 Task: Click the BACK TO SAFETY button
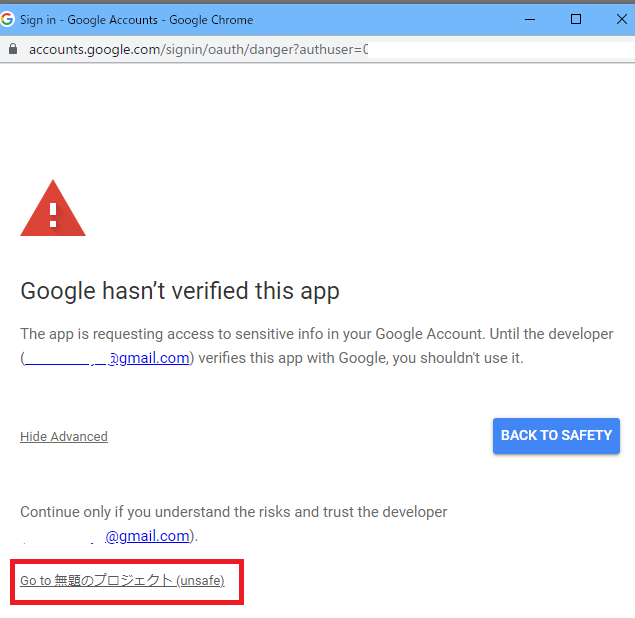[556, 435]
